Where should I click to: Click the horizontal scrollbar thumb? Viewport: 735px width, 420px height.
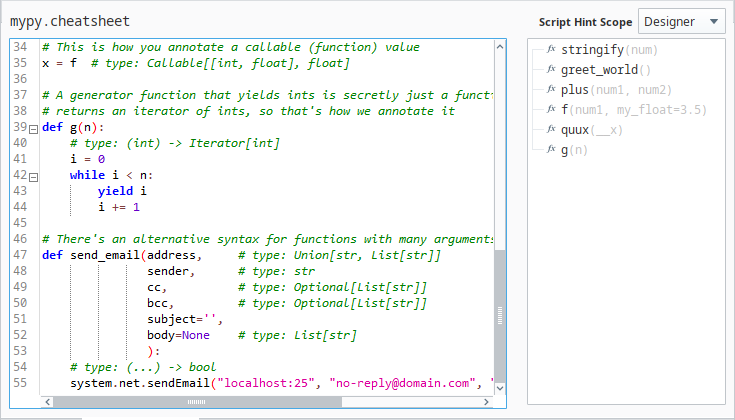pyautogui.click(x=197, y=402)
